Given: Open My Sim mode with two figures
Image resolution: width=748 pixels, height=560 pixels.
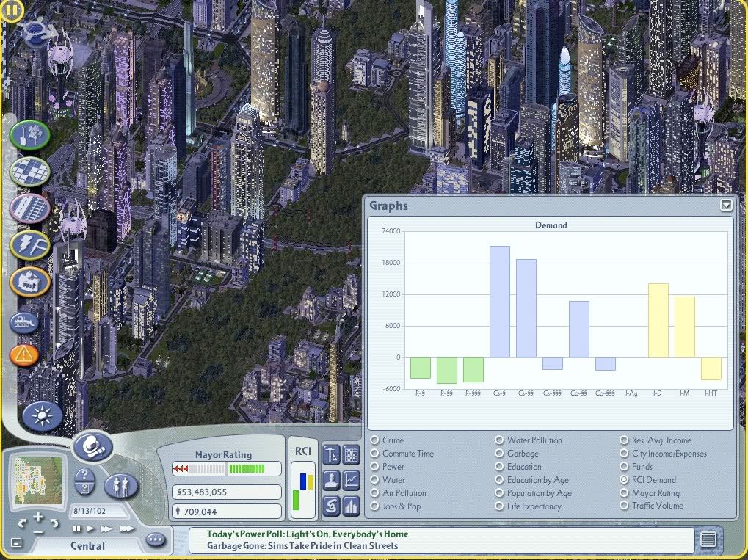Looking at the screenshot, I should pos(120,486).
